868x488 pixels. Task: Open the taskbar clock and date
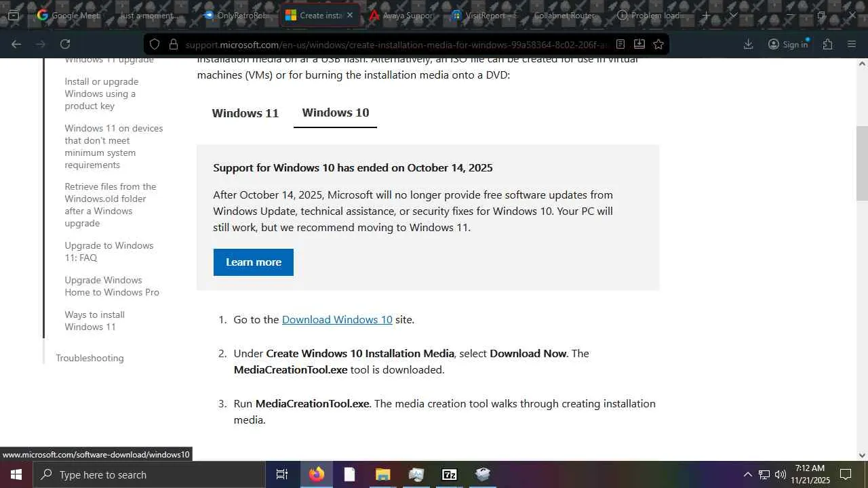click(x=810, y=474)
